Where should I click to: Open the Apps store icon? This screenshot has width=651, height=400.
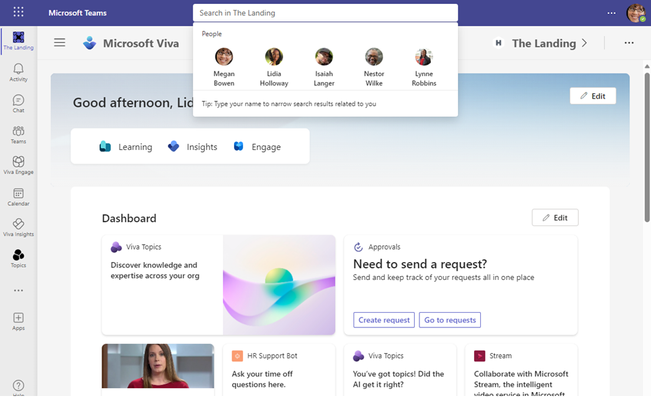(18, 321)
